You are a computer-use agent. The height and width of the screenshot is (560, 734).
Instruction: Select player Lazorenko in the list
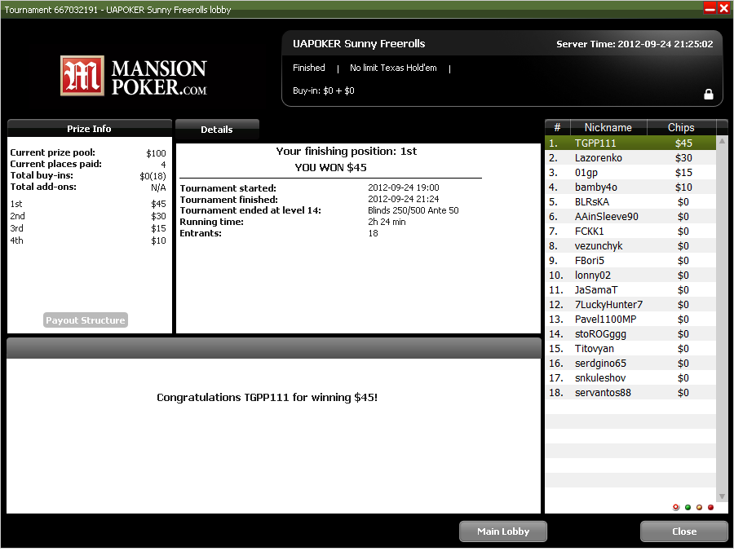pos(630,157)
